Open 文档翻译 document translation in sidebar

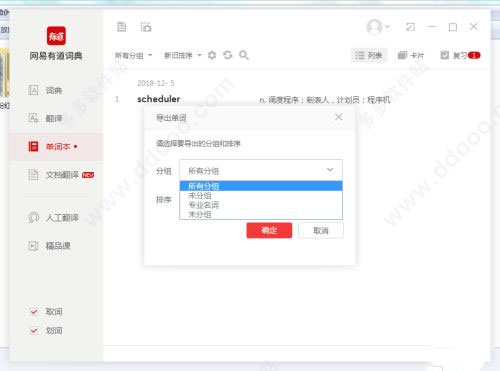pos(61,175)
